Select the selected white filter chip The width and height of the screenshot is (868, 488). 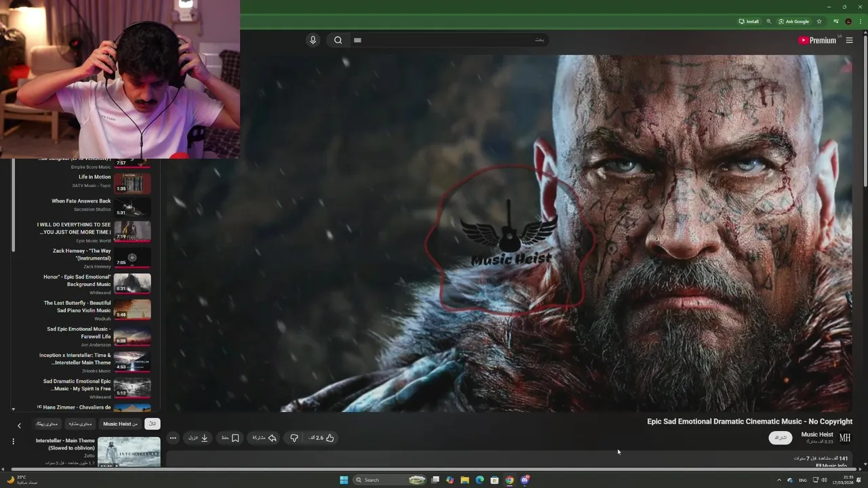(x=153, y=424)
